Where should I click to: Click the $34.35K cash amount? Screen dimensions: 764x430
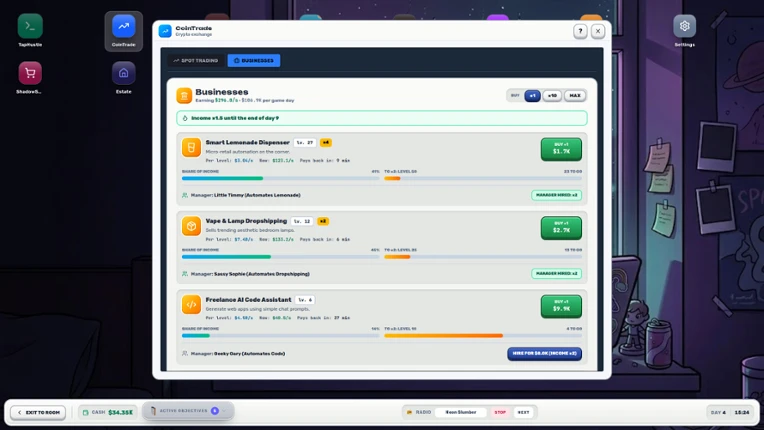coord(120,412)
